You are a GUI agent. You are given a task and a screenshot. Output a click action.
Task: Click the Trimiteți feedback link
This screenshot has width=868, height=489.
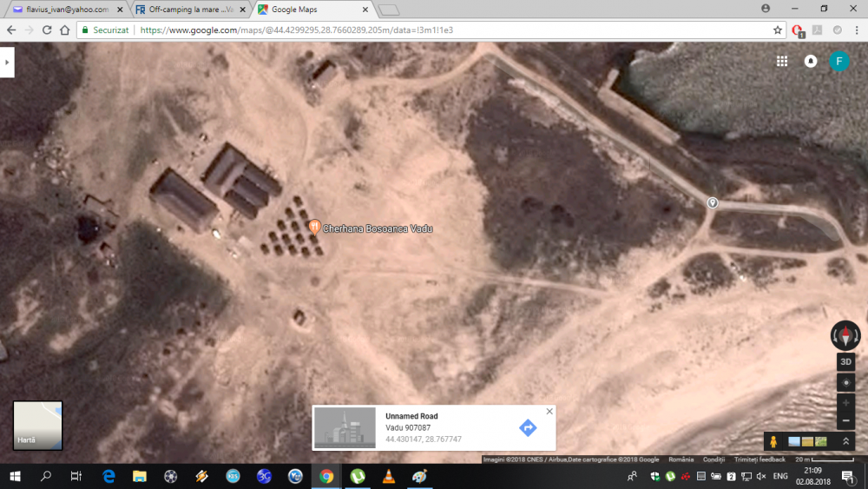tap(759, 459)
